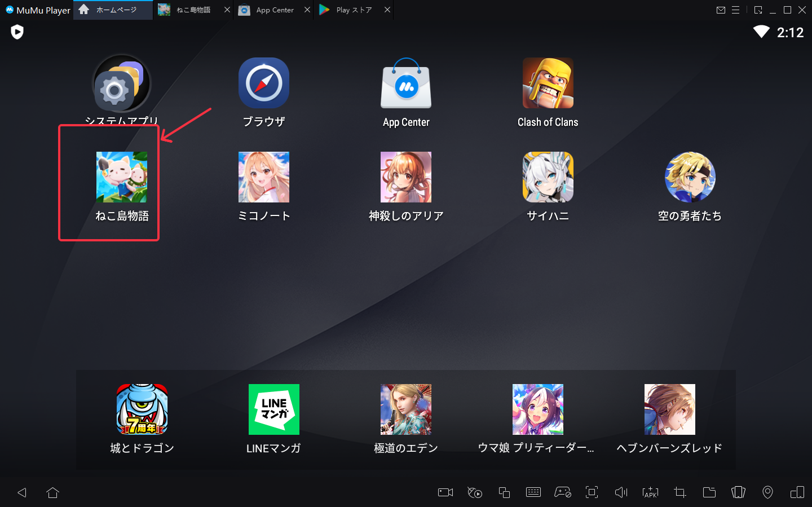Start the screen recorder tool
The image size is (812, 507).
coord(445,492)
